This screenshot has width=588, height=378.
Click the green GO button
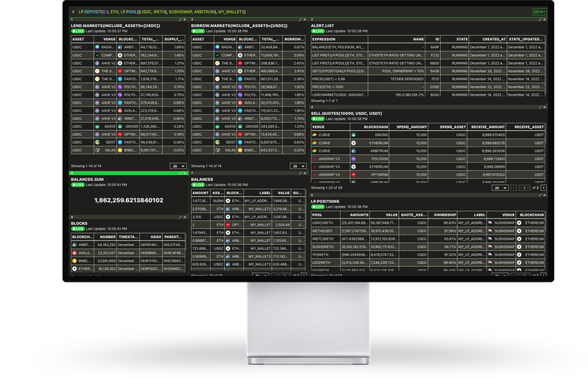[x=539, y=12]
